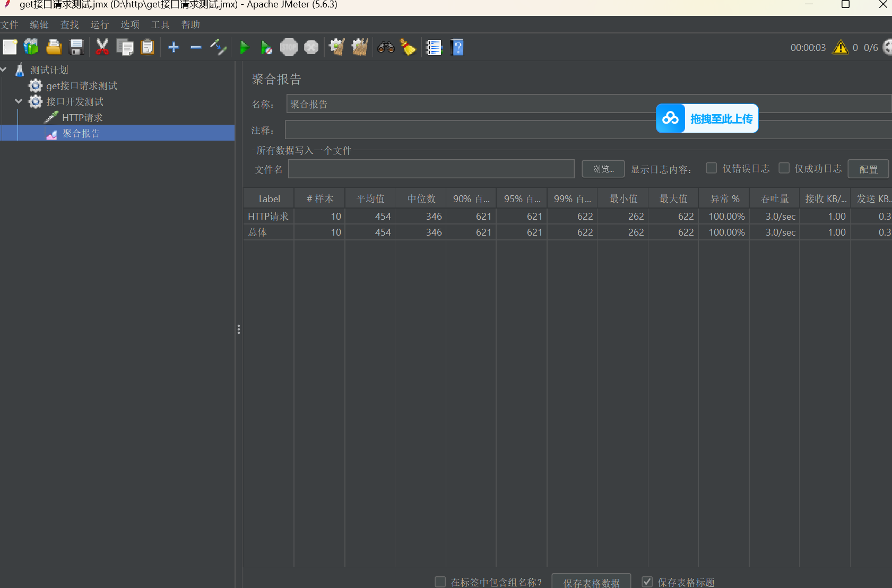Collapse the 测试计划 tree node
This screenshot has height=588, width=892.
(4, 70)
